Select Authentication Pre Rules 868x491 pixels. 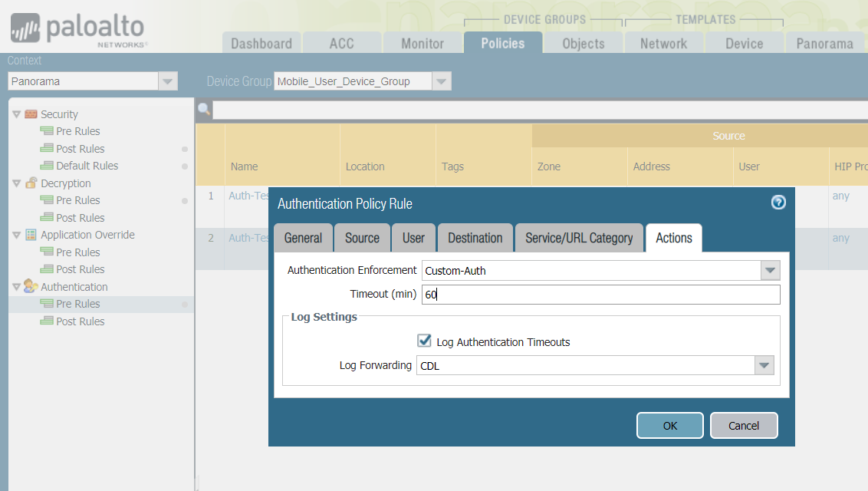[x=78, y=303]
